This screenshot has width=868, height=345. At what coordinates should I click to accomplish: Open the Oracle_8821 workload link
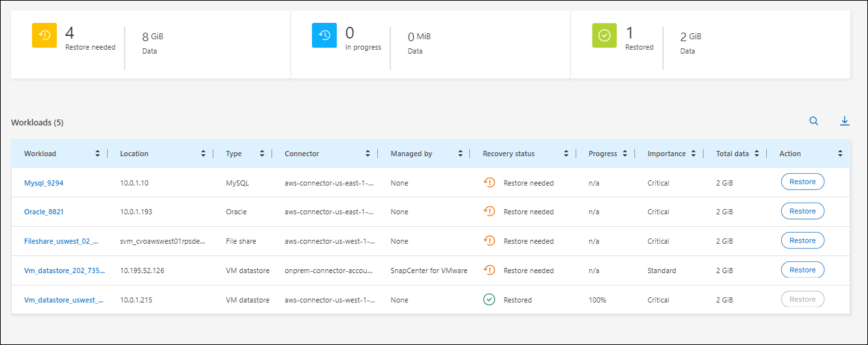pos(44,212)
